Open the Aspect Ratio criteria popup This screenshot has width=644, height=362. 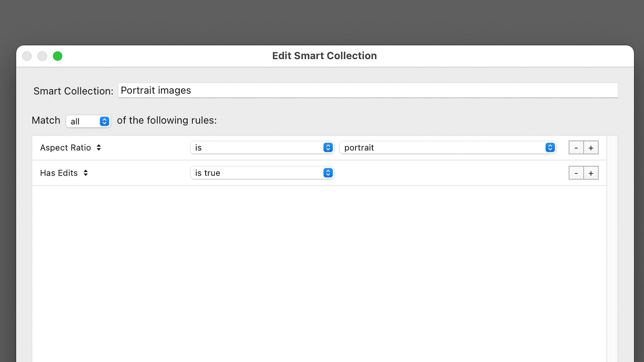pyautogui.click(x=70, y=148)
